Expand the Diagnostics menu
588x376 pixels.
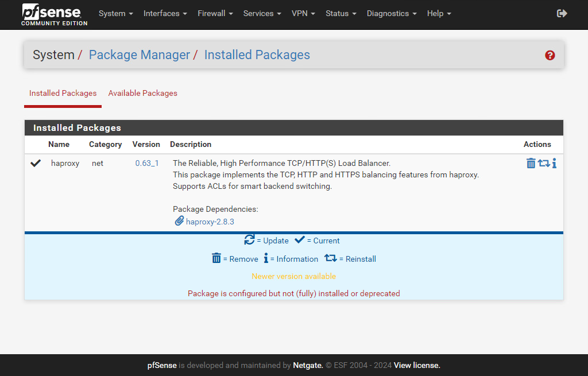pos(392,14)
